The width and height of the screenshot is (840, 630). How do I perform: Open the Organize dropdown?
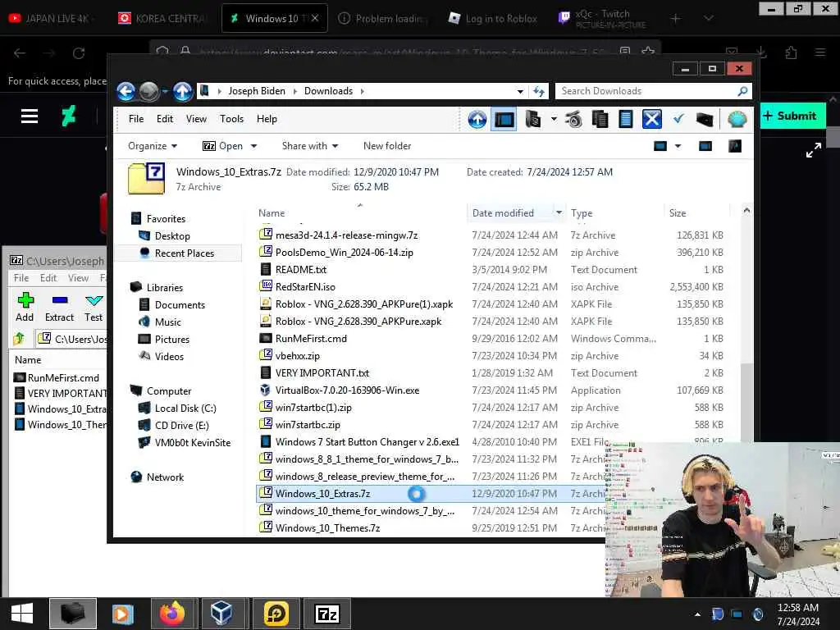[152, 146]
